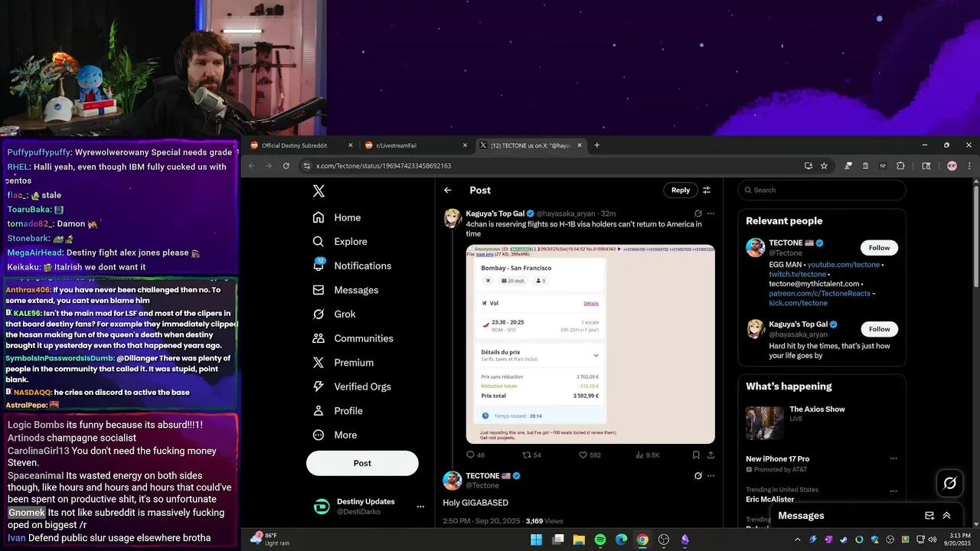
Task: Open Grok from the sidebar
Action: 335,314
